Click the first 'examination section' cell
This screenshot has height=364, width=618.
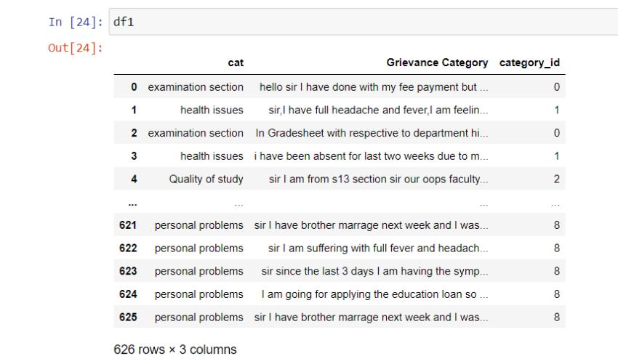point(196,86)
